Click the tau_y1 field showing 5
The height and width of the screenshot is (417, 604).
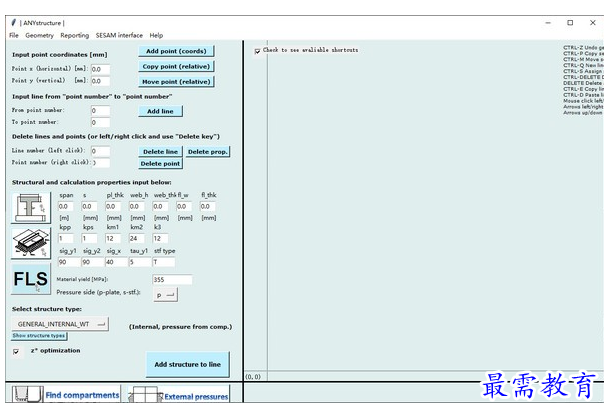tap(140, 262)
